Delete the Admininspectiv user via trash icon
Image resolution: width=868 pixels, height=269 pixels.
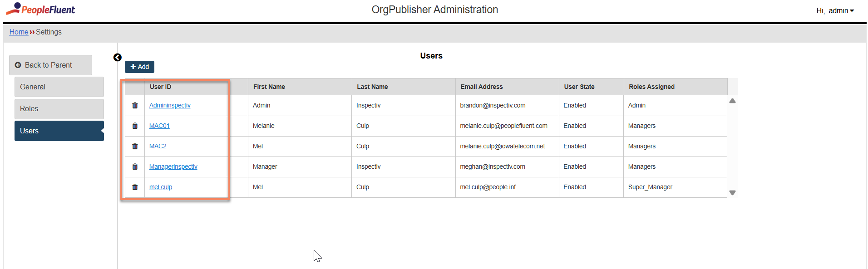coord(135,105)
